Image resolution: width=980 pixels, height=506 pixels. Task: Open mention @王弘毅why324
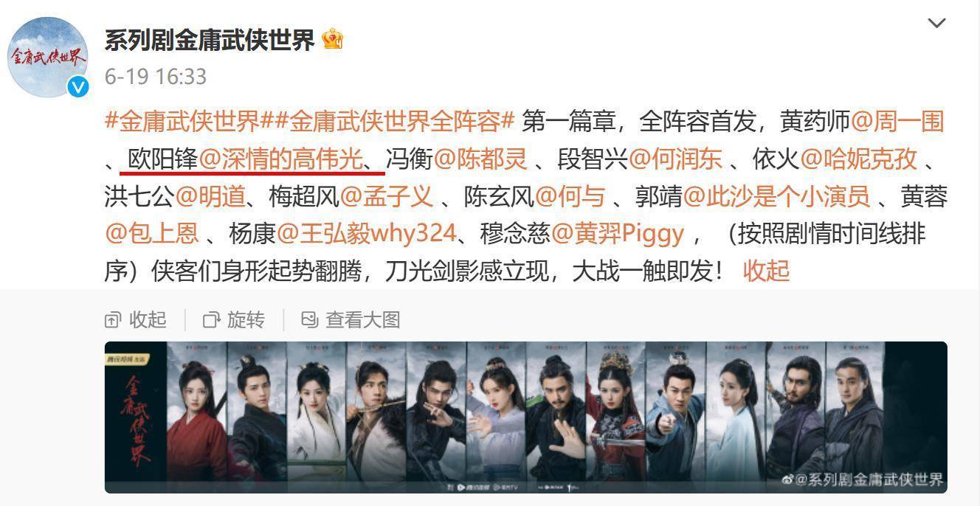(x=366, y=234)
